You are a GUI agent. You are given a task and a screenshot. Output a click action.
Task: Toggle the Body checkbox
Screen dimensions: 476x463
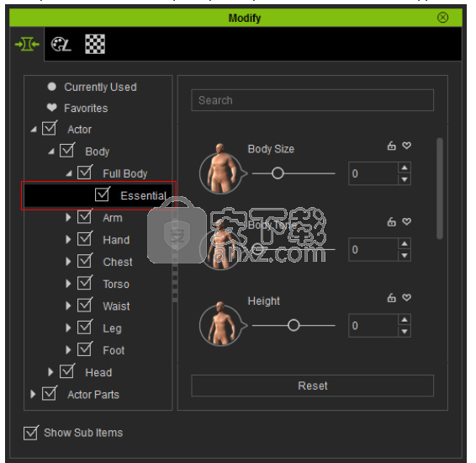[67, 150]
